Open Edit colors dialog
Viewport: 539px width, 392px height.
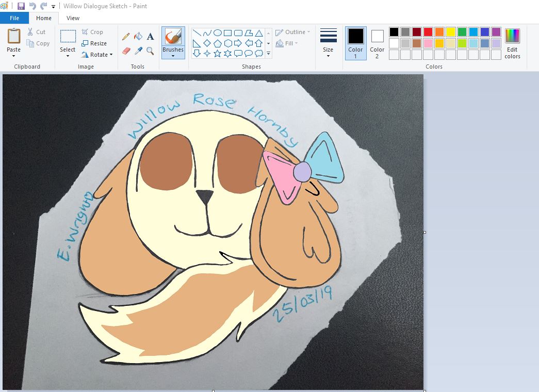coord(512,43)
